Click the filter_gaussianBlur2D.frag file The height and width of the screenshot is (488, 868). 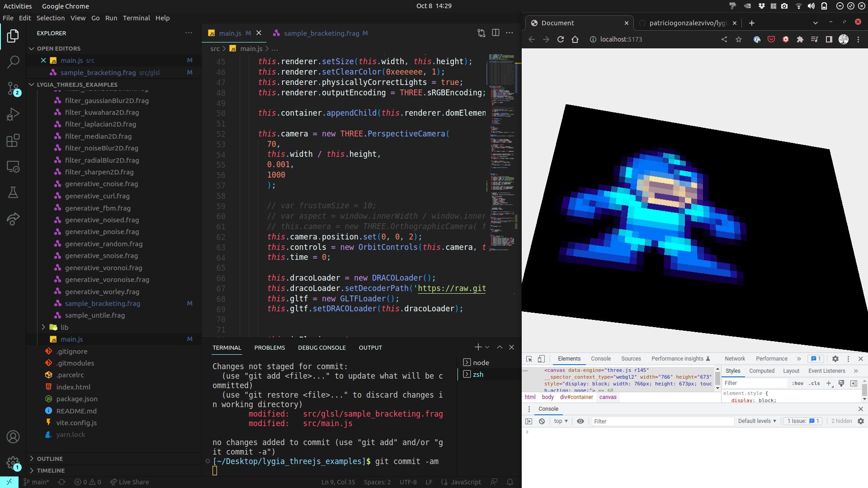(107, 100)
